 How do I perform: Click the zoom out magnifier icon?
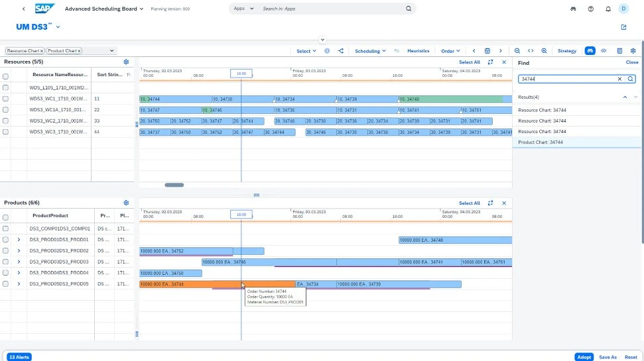pos(517,51)
